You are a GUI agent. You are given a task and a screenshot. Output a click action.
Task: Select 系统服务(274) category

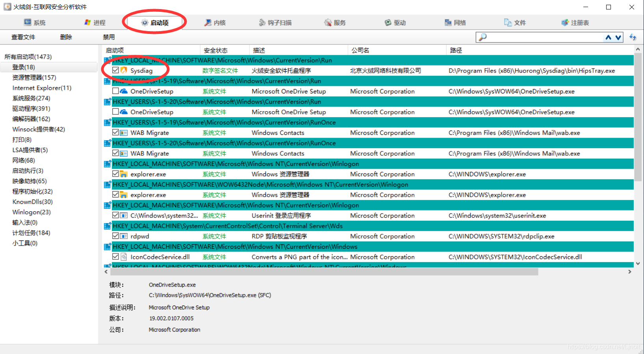(31, 98)
